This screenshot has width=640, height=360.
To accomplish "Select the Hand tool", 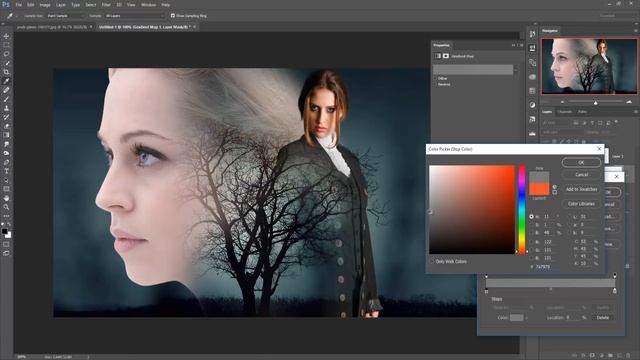I will click(x=6, y=198).
